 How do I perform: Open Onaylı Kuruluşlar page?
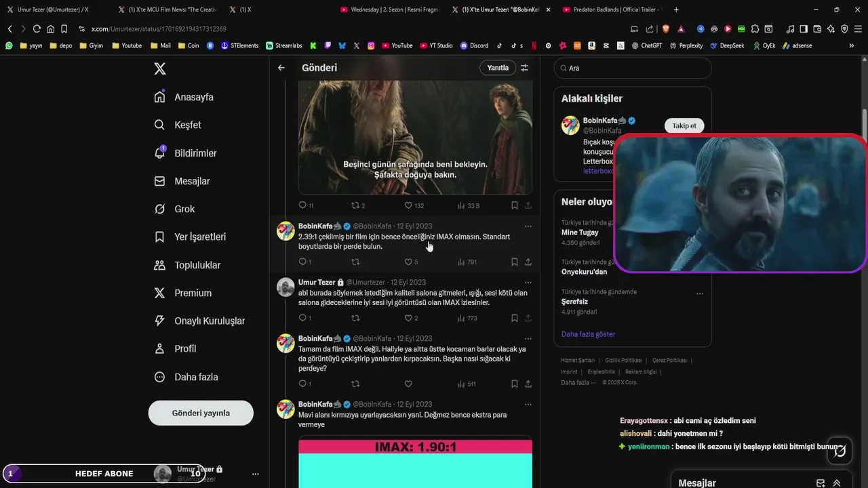[199, 321]
